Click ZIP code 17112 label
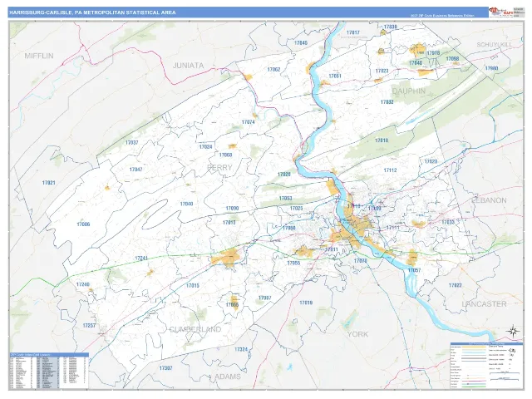532x399 pixels. point(390,170)
